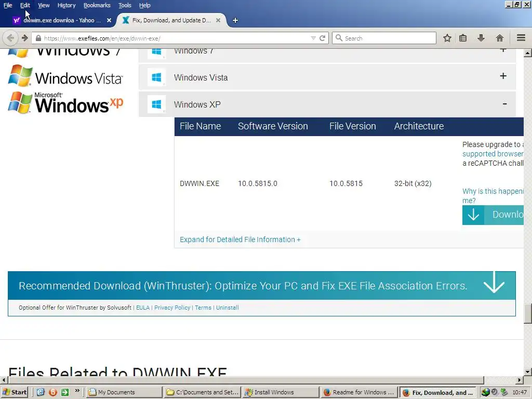Viewport: 532px width, 399px height.
Task: Open the Edit menu
Action: [x=25, y=5]
